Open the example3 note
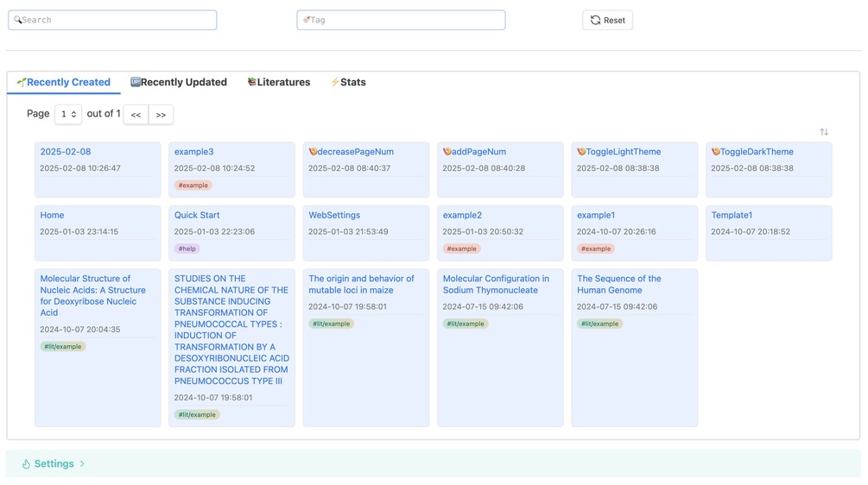This screenshot has height=485, width=868. click(193, 152)
